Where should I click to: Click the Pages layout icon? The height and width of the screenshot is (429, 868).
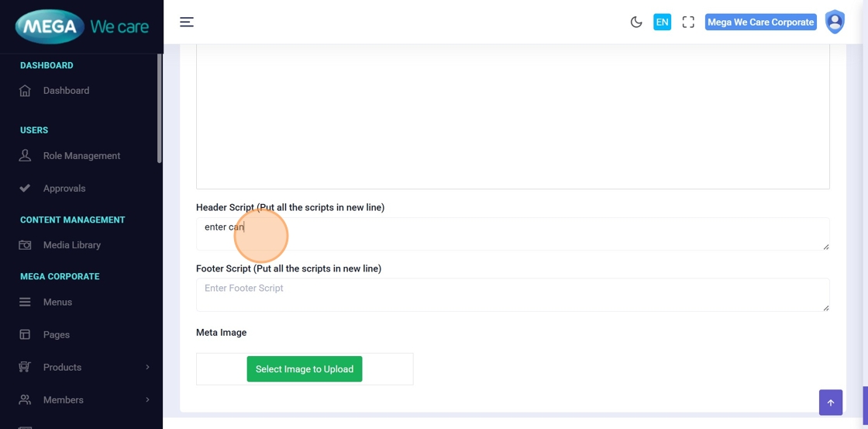[25, 335]
